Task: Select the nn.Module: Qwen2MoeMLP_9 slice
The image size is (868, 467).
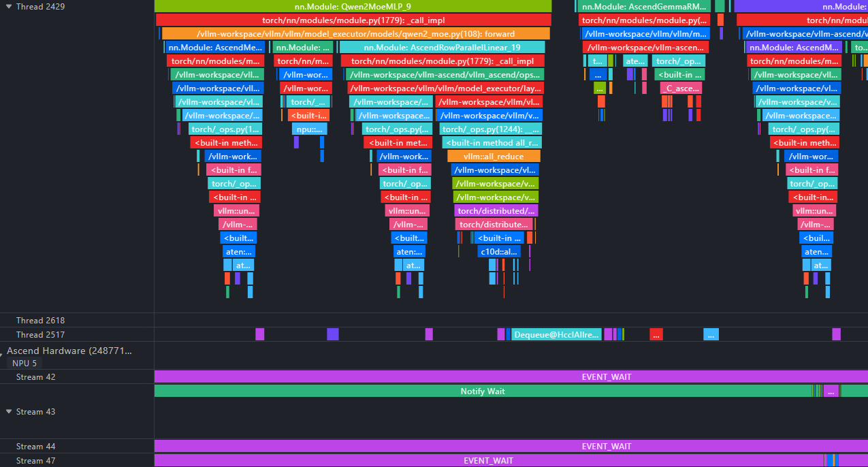Action: point(353,6)
